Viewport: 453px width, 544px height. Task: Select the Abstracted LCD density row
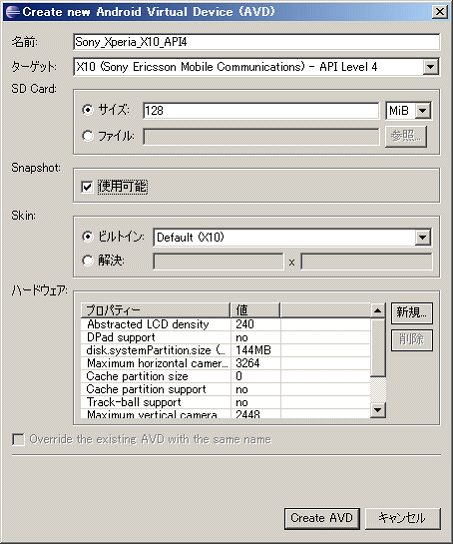225,324
